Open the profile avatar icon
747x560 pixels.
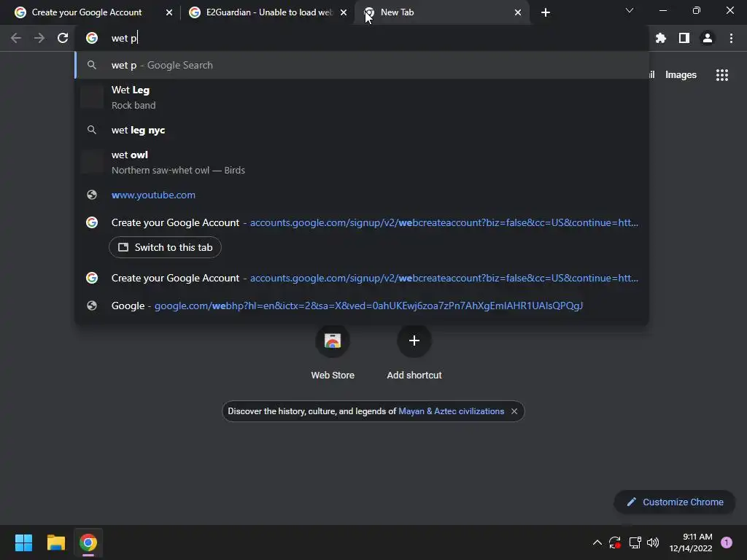[x=708, y=38]
